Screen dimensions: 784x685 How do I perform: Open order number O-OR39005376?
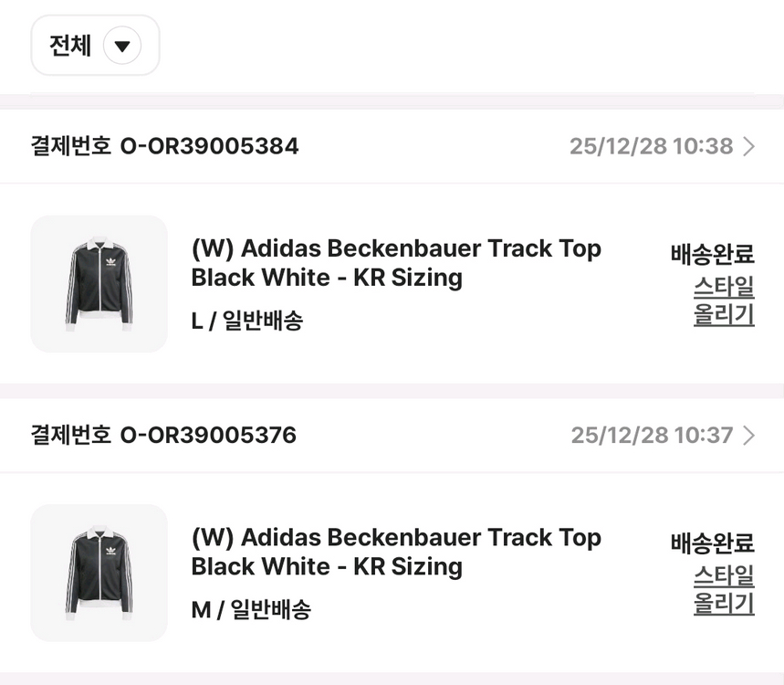point(208,436)
